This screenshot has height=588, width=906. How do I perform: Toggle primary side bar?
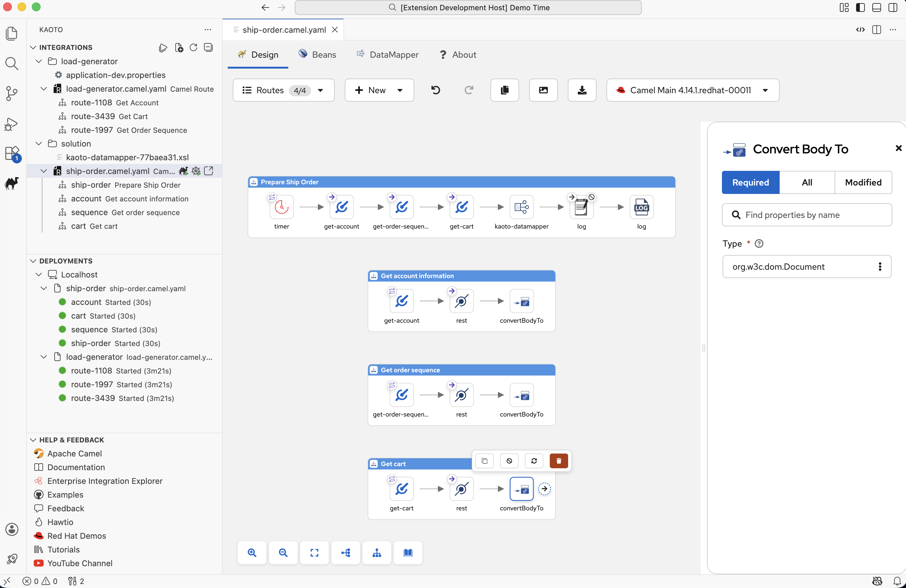click(x=860, y=7)
